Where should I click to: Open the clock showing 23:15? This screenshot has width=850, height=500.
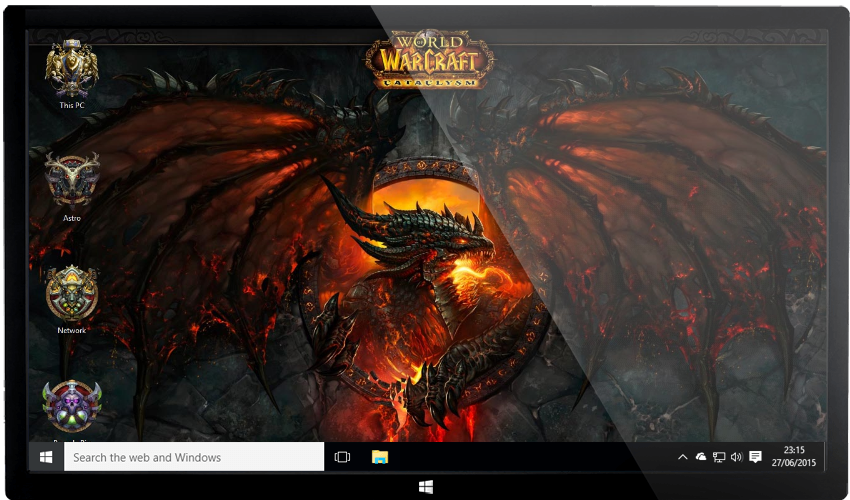coord(793,457)
